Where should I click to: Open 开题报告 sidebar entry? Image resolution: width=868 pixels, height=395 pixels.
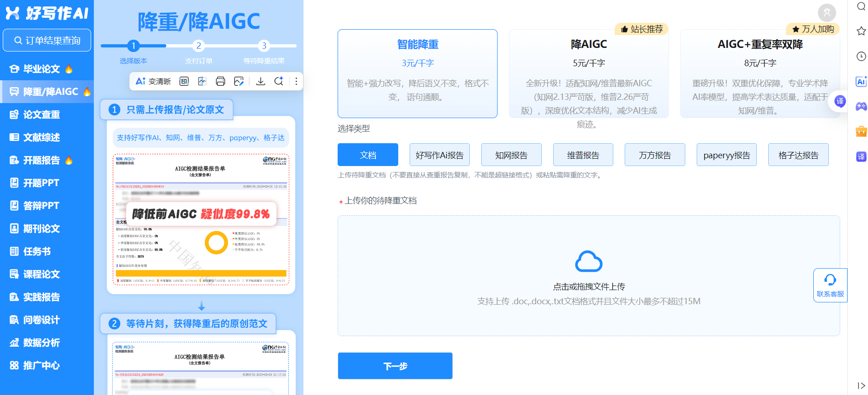click(41, 160)
